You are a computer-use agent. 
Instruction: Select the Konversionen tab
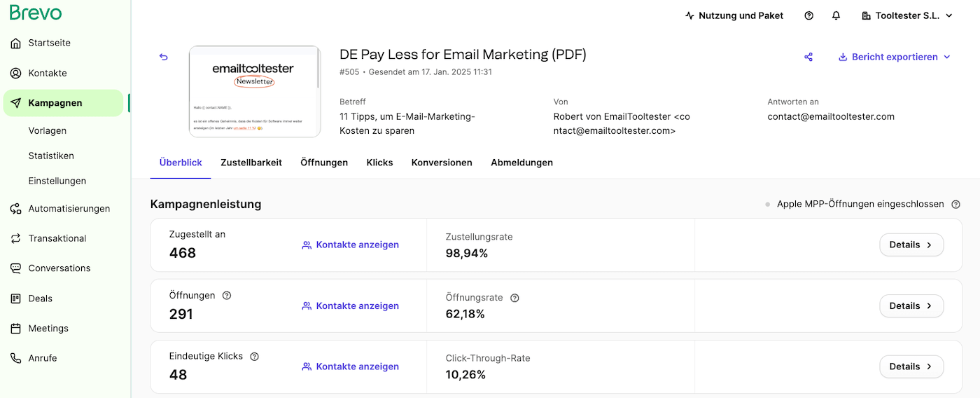pos(442,163)
